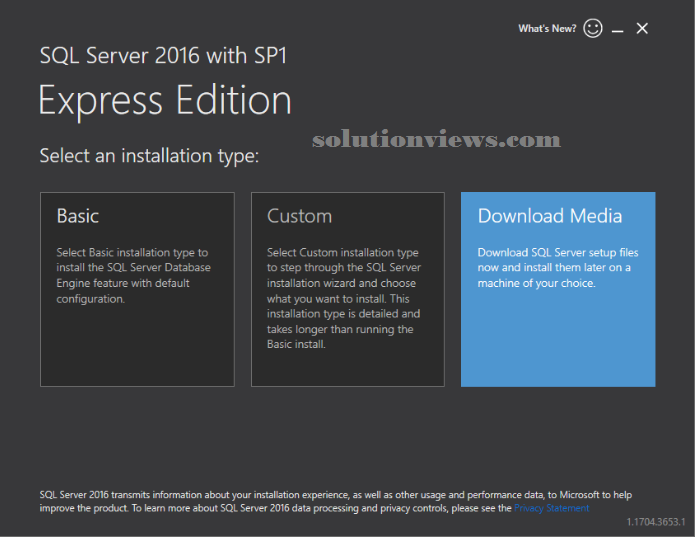The image size is (695, 537).
Task: Click the version number 1.1704.3653.1
Action: (x=656, y=522)
